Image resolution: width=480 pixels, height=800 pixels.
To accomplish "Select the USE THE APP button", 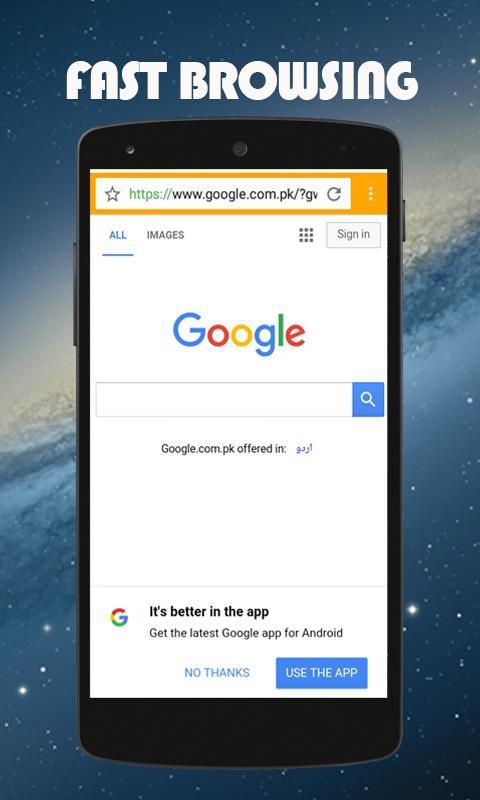I will 321,673.
